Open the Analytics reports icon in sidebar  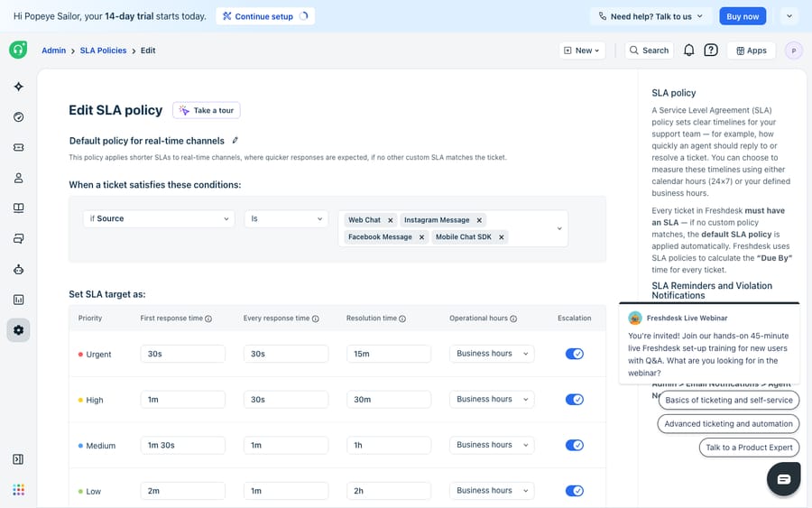[19, 300]
